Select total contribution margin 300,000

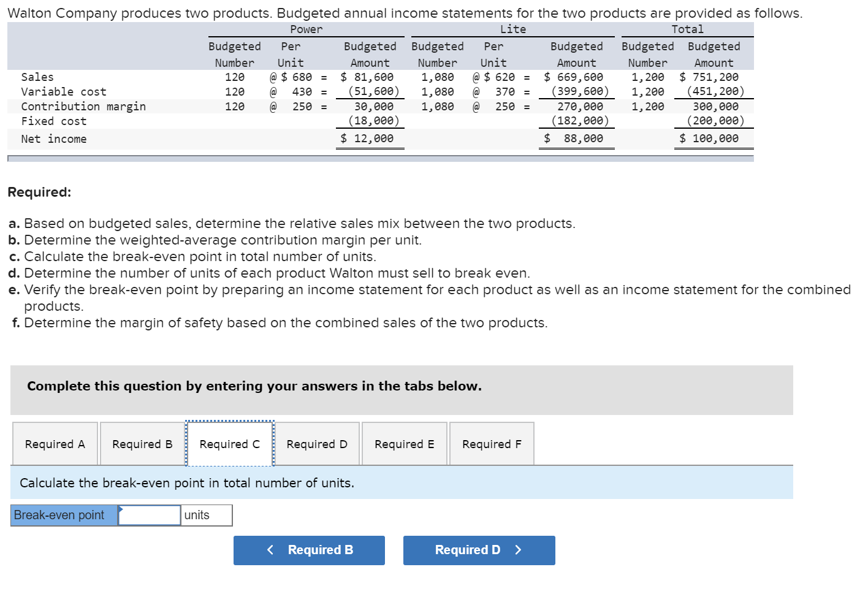click(716, 107)
